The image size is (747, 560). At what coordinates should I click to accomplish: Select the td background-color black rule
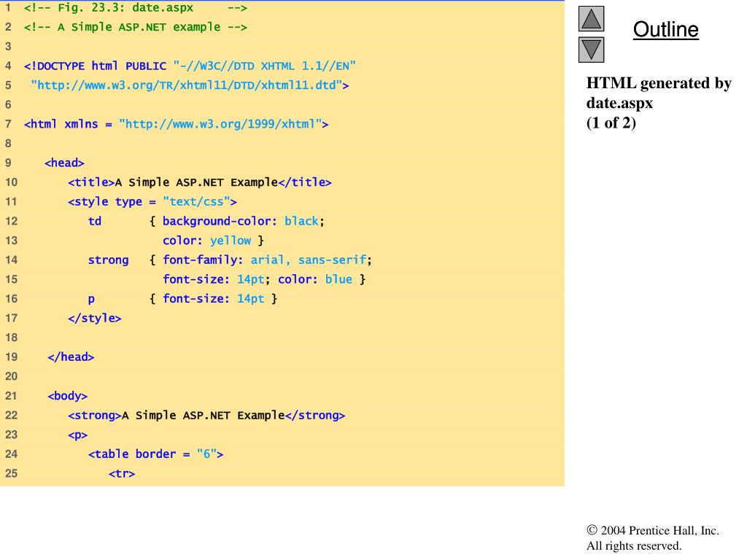coord(206,221)
